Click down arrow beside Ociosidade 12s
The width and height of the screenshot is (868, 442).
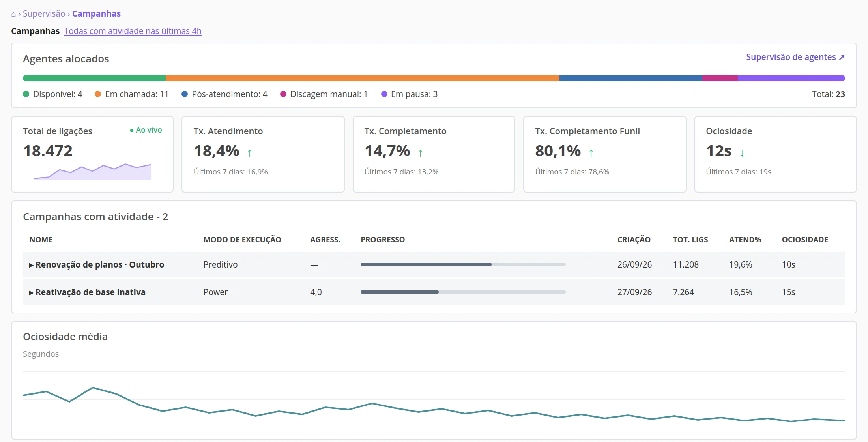pyautogui.click(x=742, y=153)
